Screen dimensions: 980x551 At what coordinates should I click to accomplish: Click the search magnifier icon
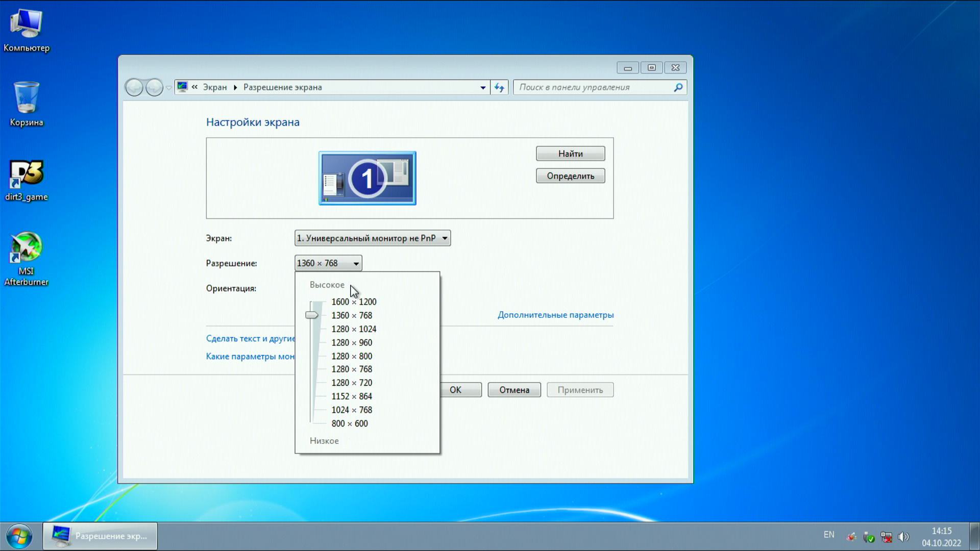(x=678, y=87)
